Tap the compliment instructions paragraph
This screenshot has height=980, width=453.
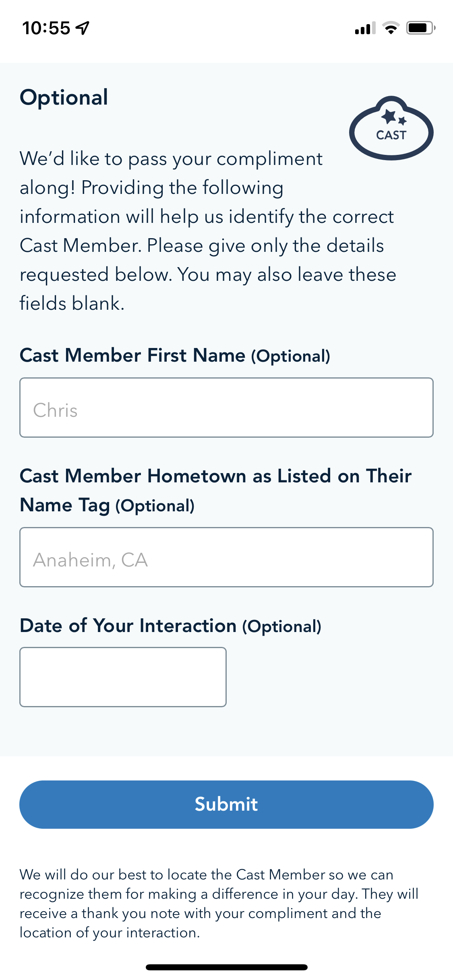coord(208,231)
